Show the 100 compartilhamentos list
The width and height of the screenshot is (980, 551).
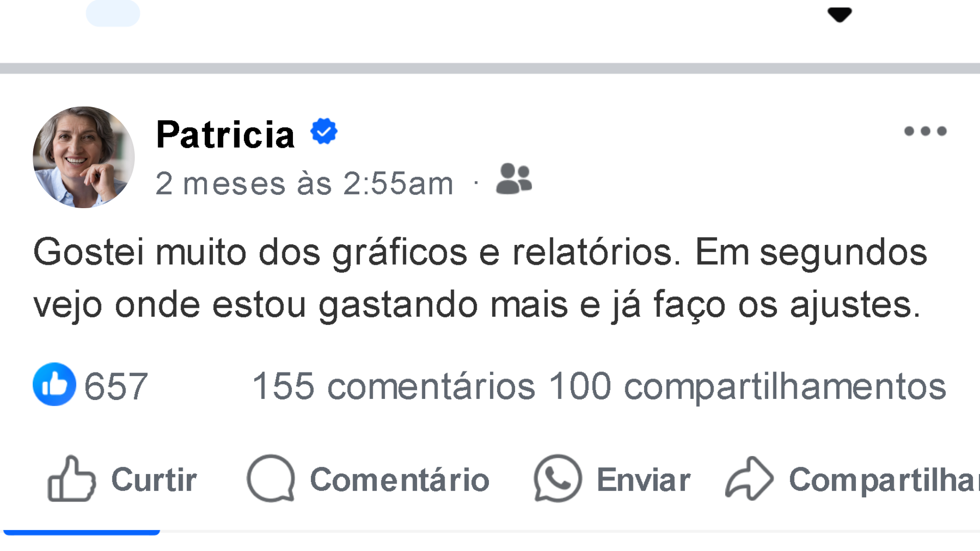[747, 386]
